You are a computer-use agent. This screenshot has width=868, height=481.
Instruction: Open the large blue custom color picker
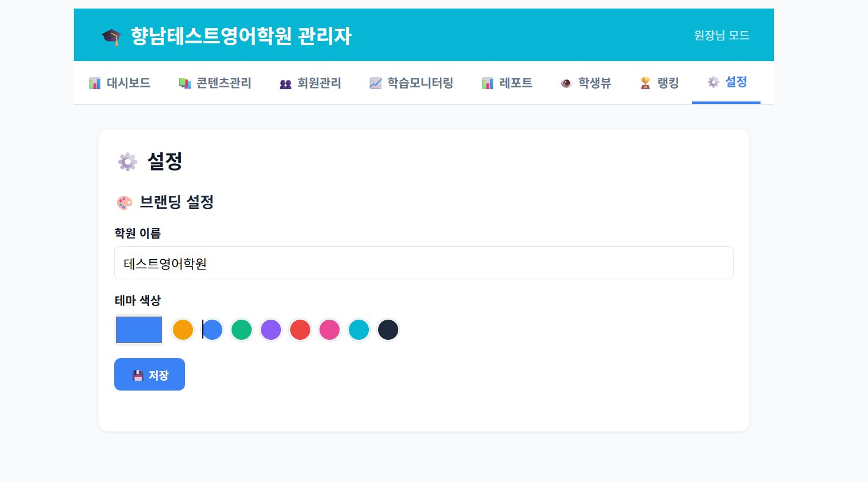click(x=139, y=329)
